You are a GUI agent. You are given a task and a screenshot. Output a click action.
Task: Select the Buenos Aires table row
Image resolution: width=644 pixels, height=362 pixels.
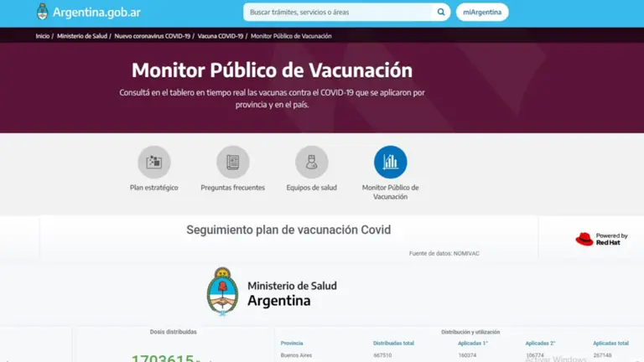[x=298, y=355]
